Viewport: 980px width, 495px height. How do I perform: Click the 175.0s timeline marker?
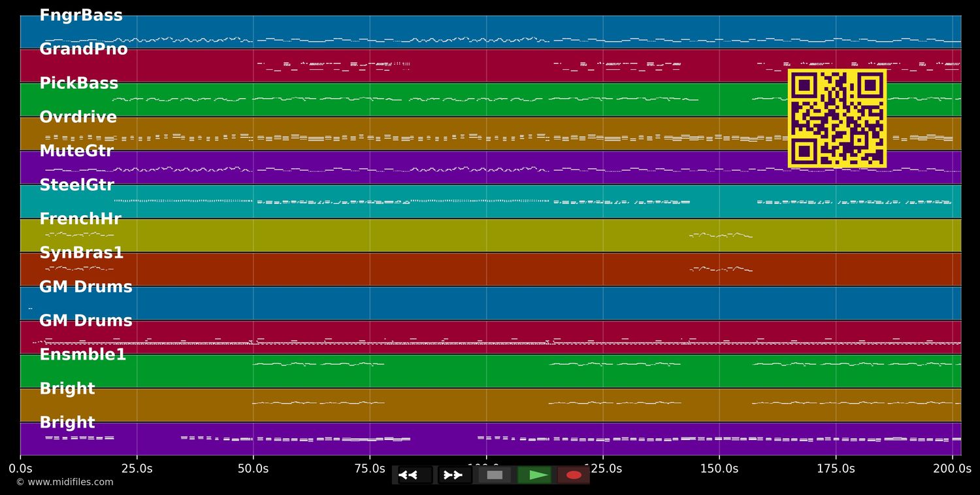[836, 468]
